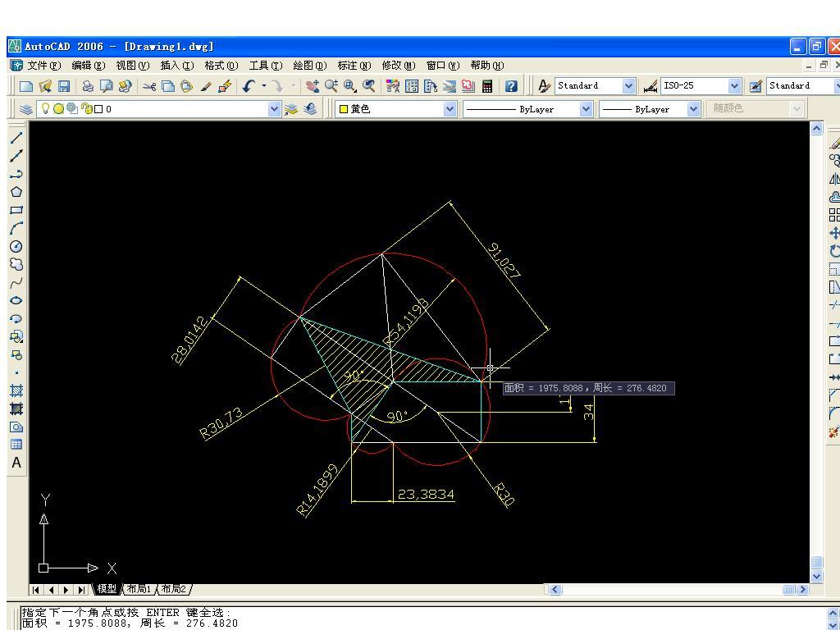This screenshot has height=630, width=840.
Task: Click the first layout tab navigation arrow
Action: click(36, 590)
